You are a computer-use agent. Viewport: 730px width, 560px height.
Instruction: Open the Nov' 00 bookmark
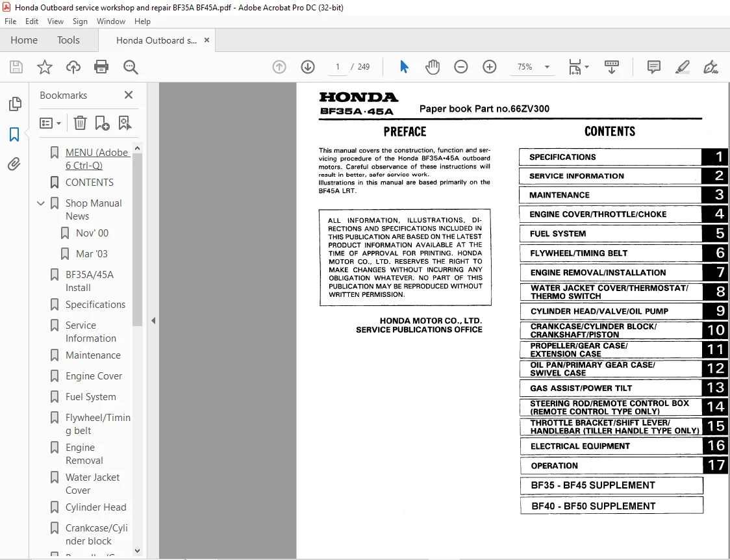(x=92, y=233)
